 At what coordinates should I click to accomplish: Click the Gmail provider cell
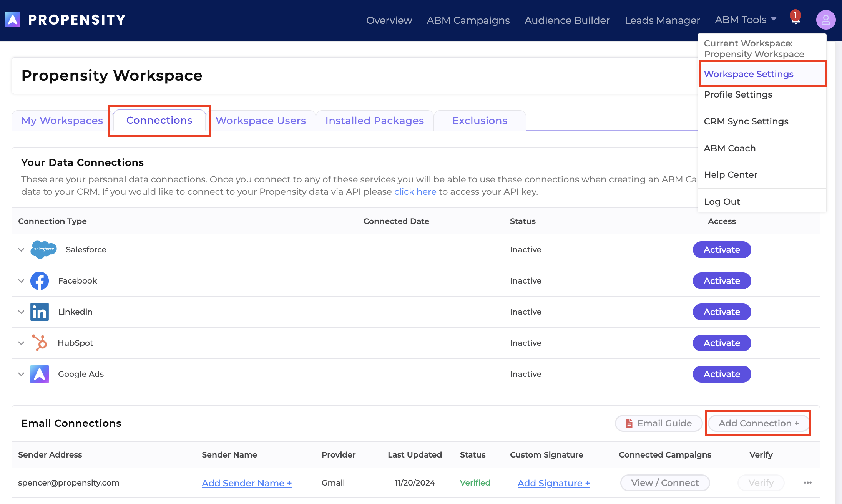pyautogui.click(x=333, y=483)
